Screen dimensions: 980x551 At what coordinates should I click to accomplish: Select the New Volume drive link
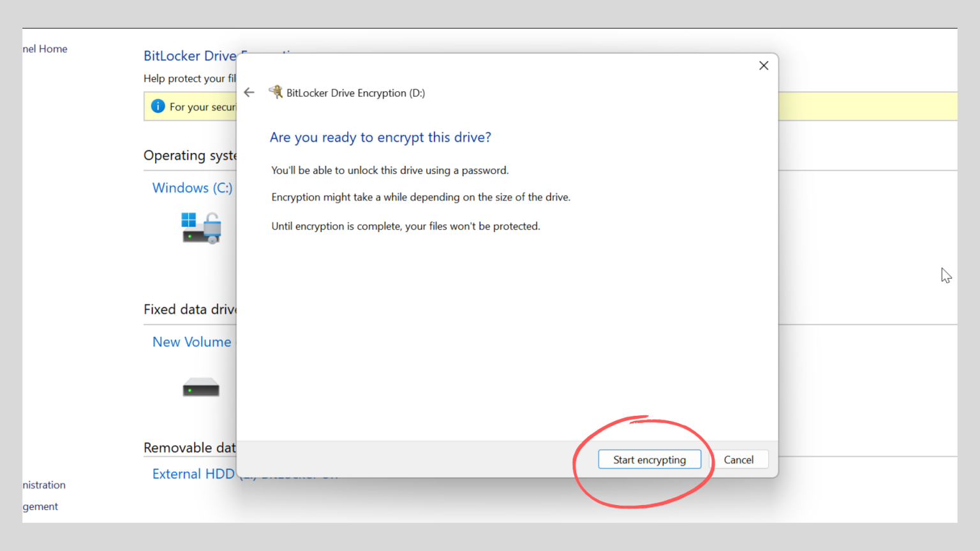click(x=191, y=342)
